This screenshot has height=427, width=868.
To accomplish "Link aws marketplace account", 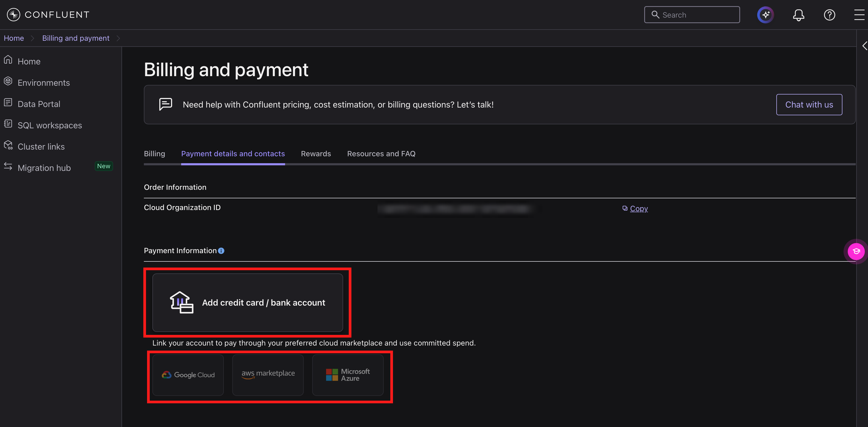I will [x=268, y=375].
